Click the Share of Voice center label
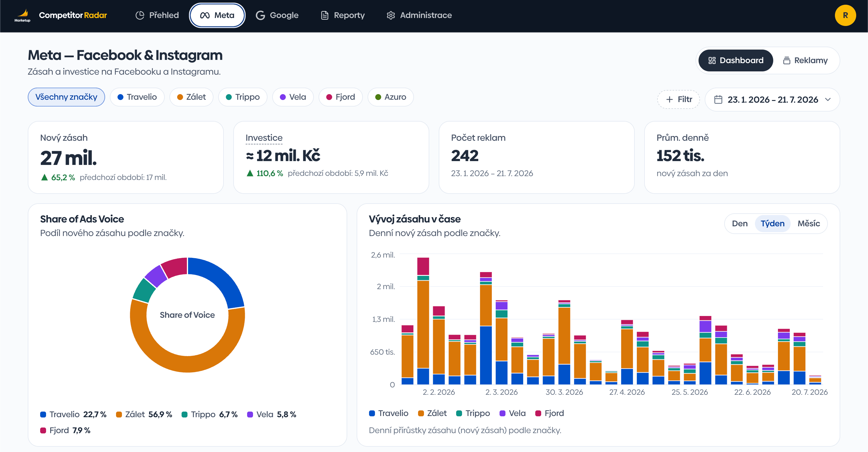Viewport: 868px width, 452px height. [x=187, y=315]
